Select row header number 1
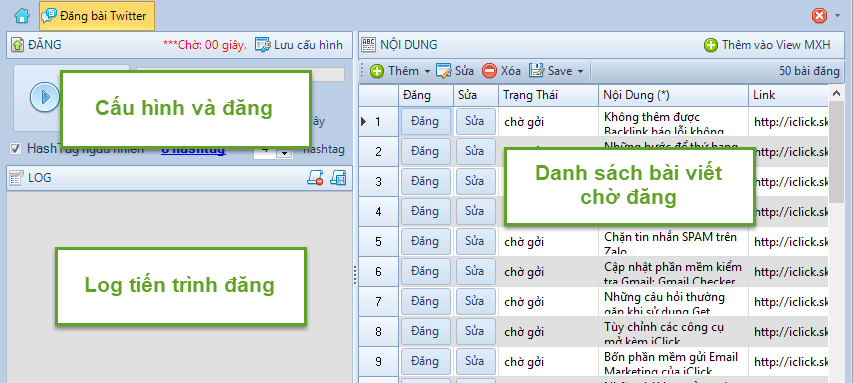 (379, 121)
